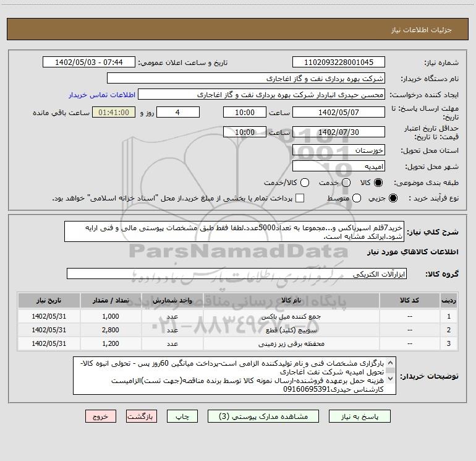Click the remaining time field 01:41:00
Viewport: 476px width, 461px height.
click(x=114, y=112)
